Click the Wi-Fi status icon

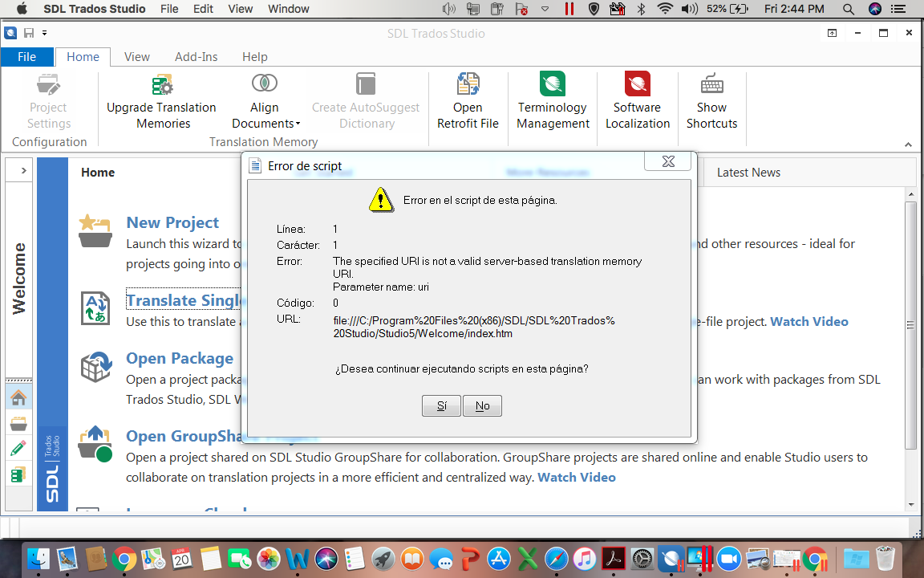(x=665, y=9)
